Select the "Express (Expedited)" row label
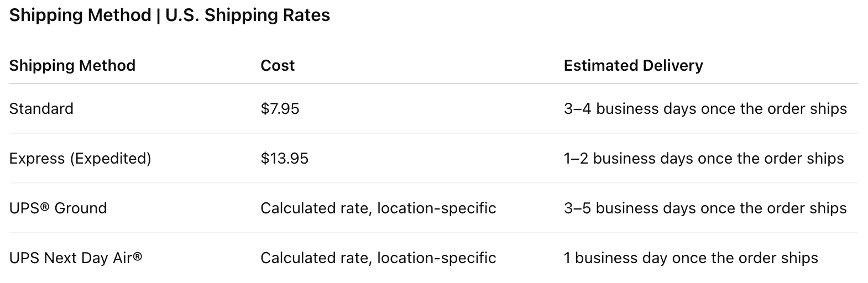Screen dimensions: 868x283 point(80,159)
